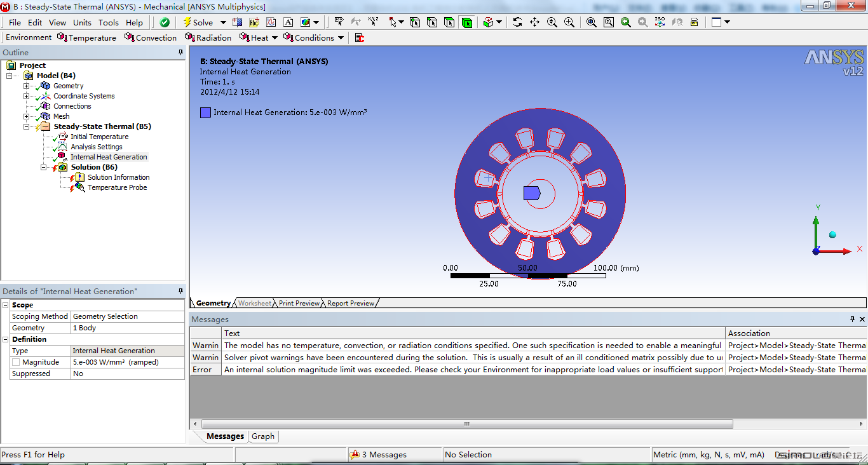Collapse the Steady-State Thermal (B5) node
868x465 pixels.
point(27,126)
